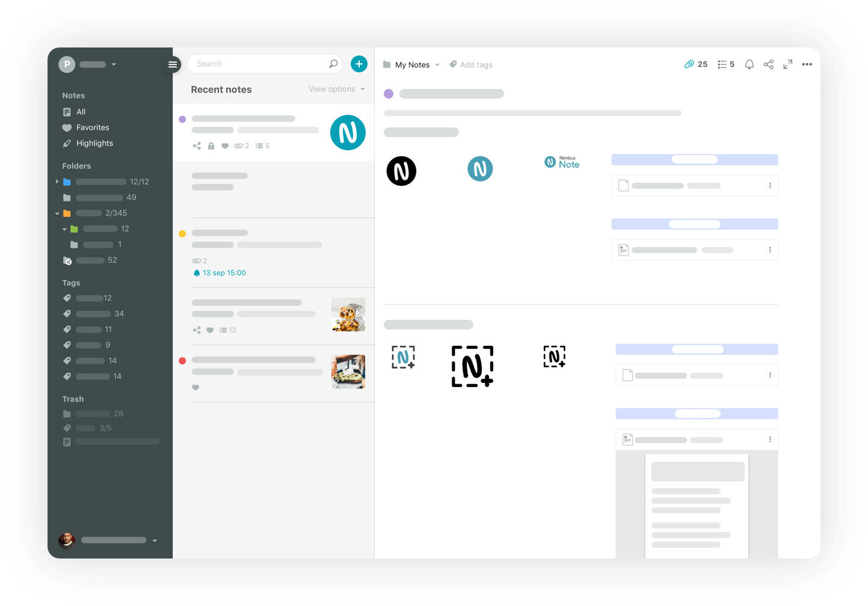Image resolution: width=868 pixels, height=606 pixels.
Task: Collapse the orange folder with 2/345
Action: [57, 213]
